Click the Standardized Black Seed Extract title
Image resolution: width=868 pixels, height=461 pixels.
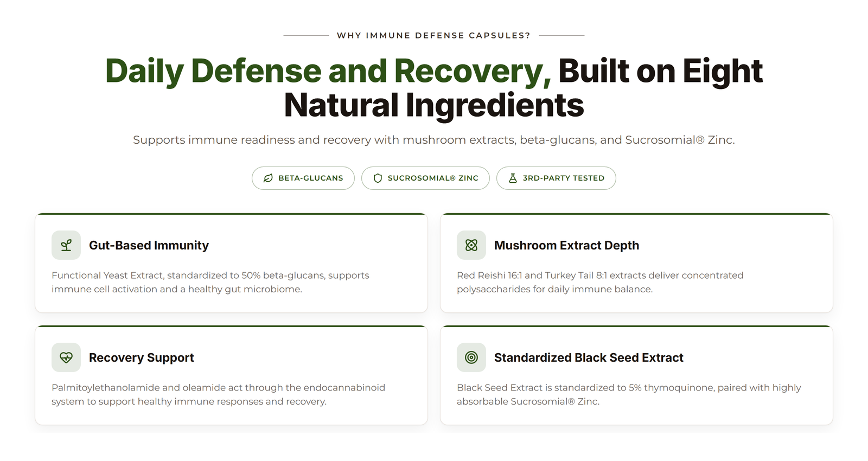click(589, 357)
